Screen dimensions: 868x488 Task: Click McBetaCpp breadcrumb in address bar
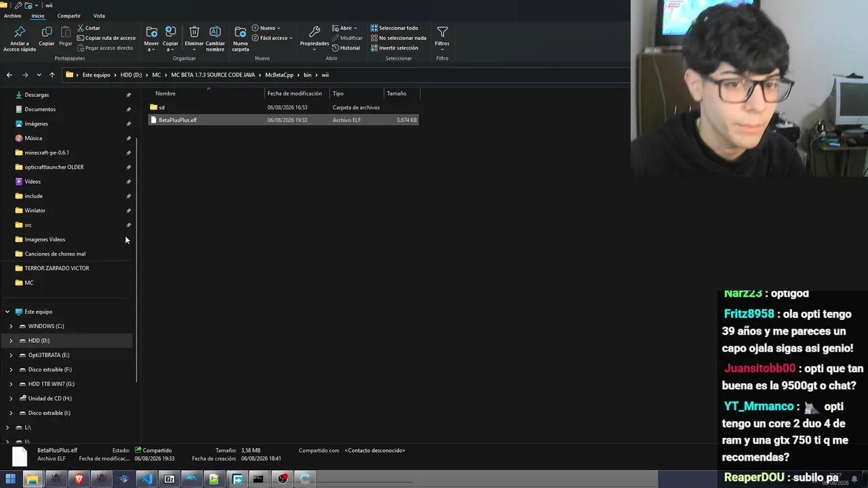[279, 75]
